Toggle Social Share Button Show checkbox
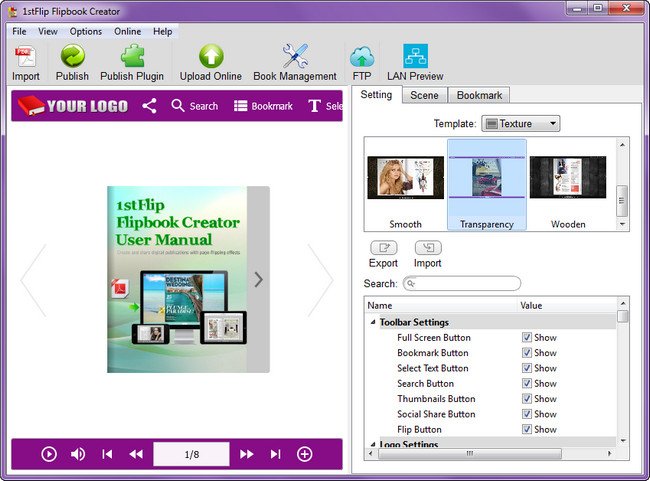Image resolution: width=650 pixels, height=481 pixels. 526,414
